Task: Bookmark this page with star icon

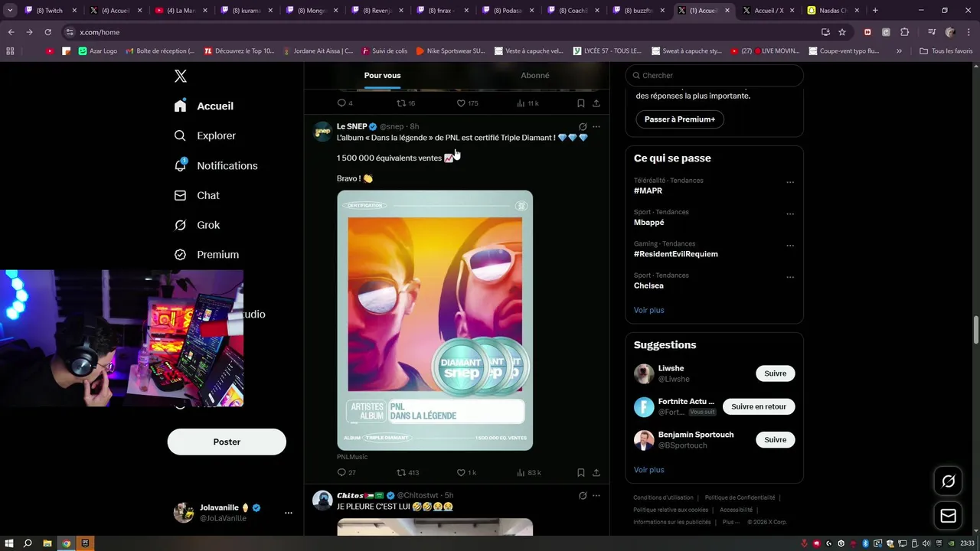Action: click(x=842, y=32)
